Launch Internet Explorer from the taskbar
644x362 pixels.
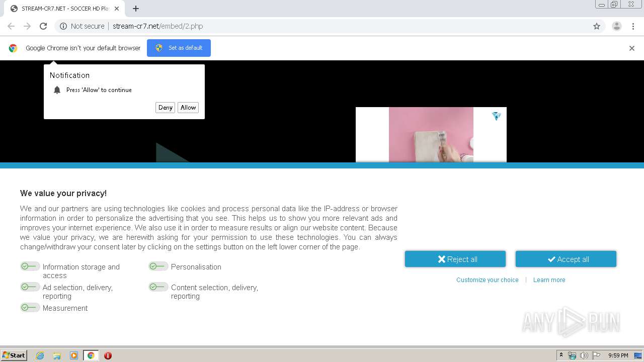[40, 355]
